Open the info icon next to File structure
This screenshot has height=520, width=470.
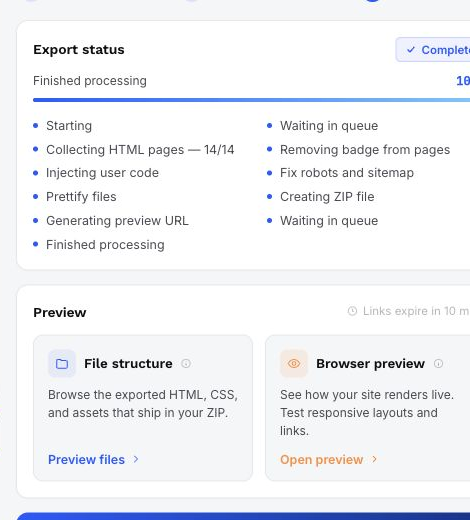(x=186, y=363)
